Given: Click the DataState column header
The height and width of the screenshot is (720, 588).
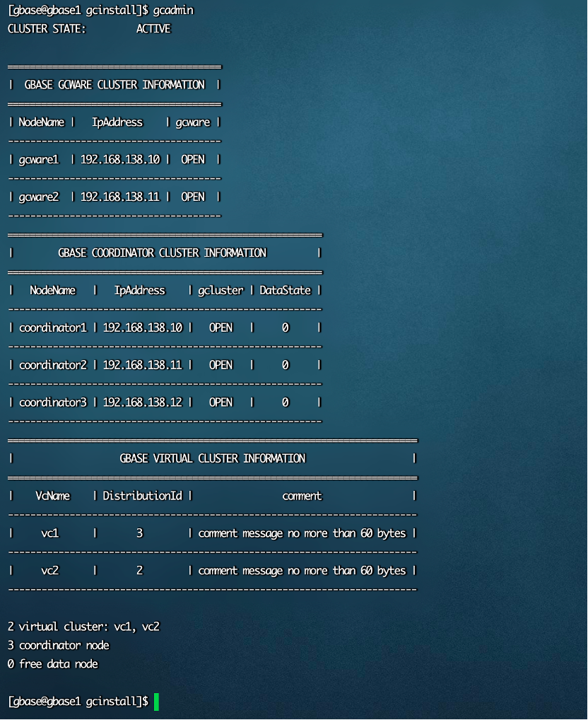Looking at the screenshot, I should (x=286, y=290).
